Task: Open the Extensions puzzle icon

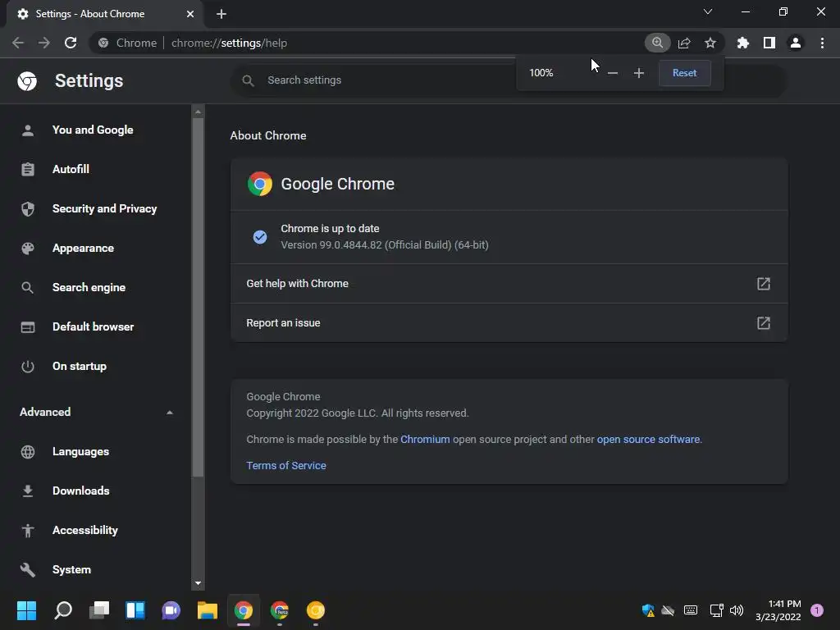Action: [x=743, y=43]
